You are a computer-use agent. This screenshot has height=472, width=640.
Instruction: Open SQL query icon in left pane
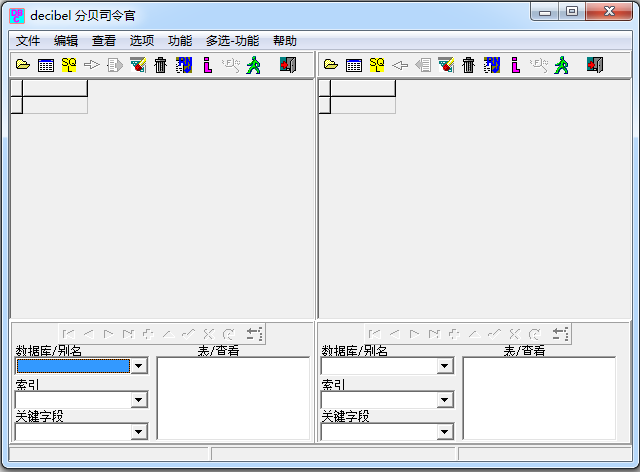click(69, 65)
